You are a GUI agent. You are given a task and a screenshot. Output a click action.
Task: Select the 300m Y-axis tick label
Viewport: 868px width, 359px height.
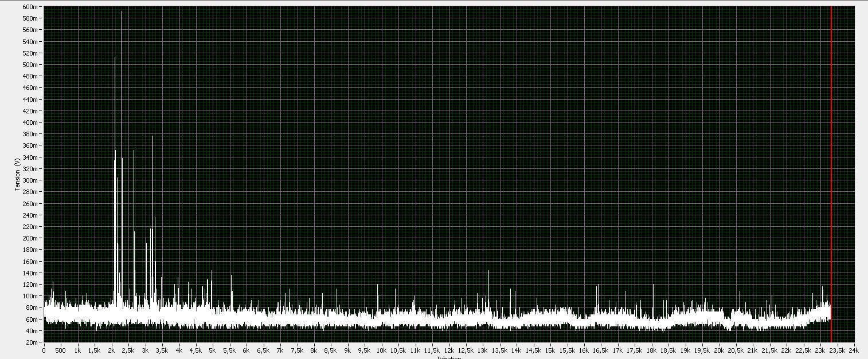tap(32, 180)
